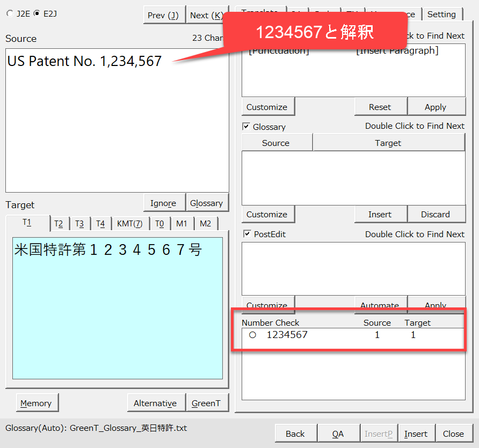The width and height of the screenshot is (479, 448).
Task: Run the QA button
Action: coord(338,434)
